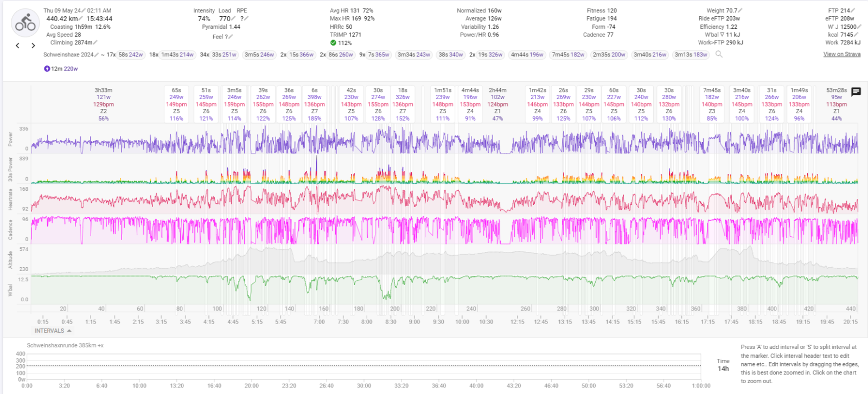The height and width of the screenshot is (394, 868).
Task: Edit Feel rating pencil icon
Action: tap(231, 37)
